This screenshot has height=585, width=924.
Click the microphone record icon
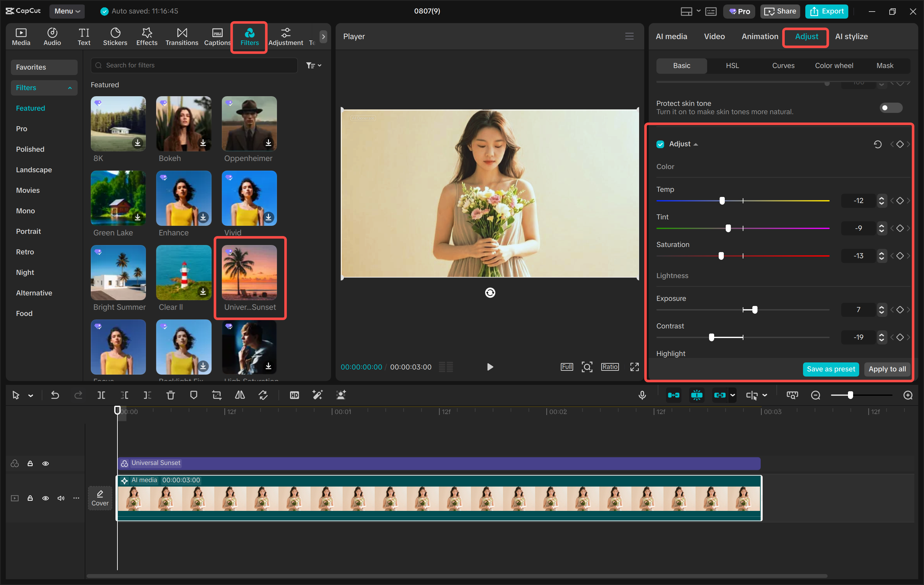tap(642, 395)
